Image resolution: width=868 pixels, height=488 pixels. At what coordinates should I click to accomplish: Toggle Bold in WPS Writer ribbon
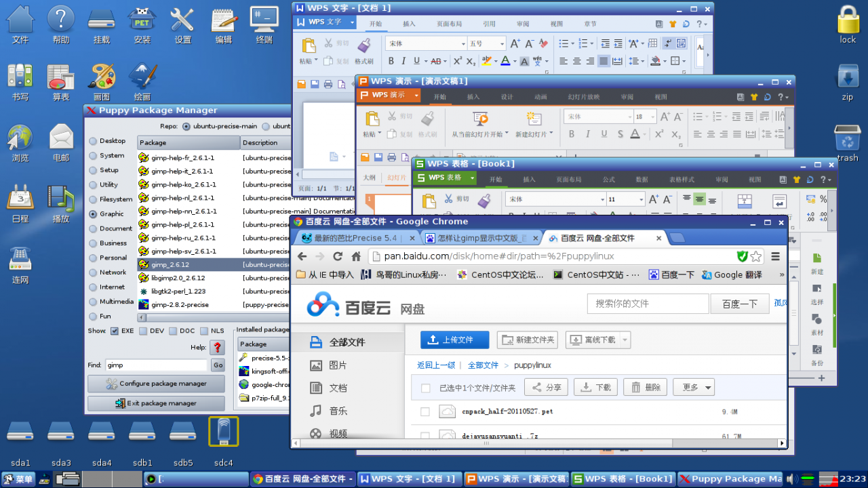click(x=391, y=61)
